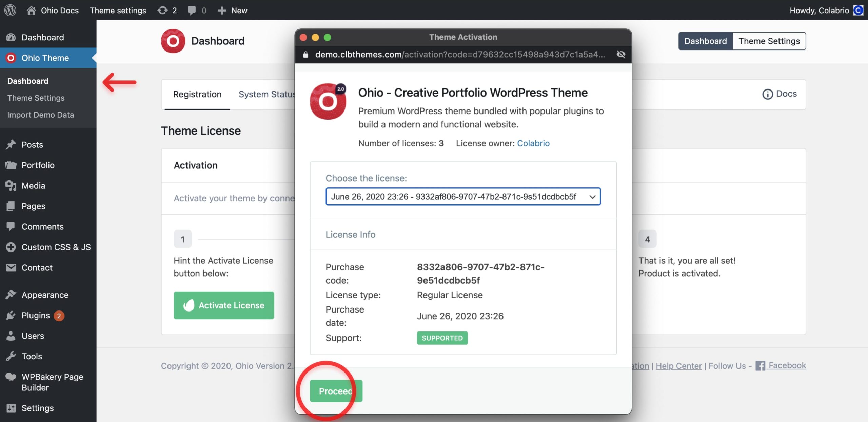The image size is (868, 422).
Task: Click the Theme License heading
Action: (201, 131)
